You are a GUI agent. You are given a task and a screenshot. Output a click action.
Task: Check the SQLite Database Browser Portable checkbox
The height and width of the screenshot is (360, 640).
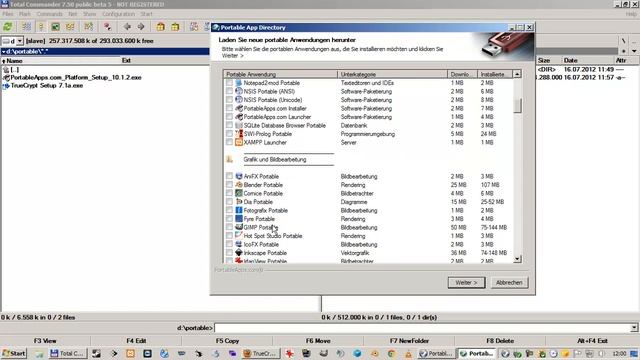229,125
